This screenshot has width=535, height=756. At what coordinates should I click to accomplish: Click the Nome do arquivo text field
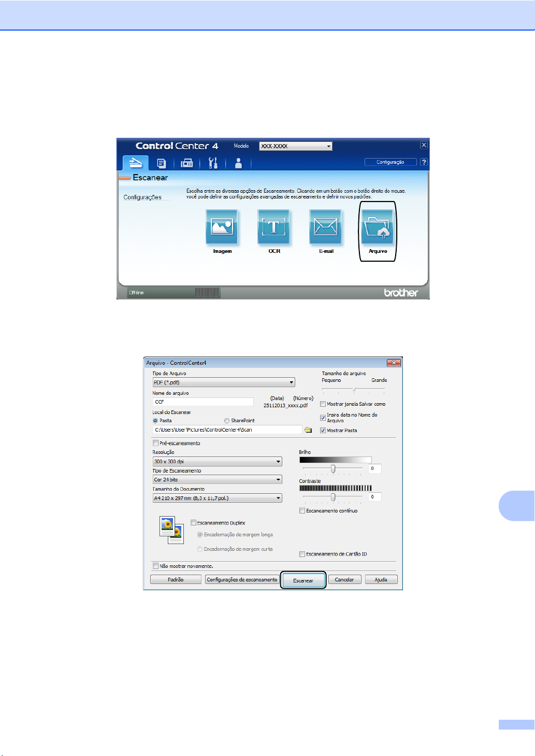tap(203, 402)
